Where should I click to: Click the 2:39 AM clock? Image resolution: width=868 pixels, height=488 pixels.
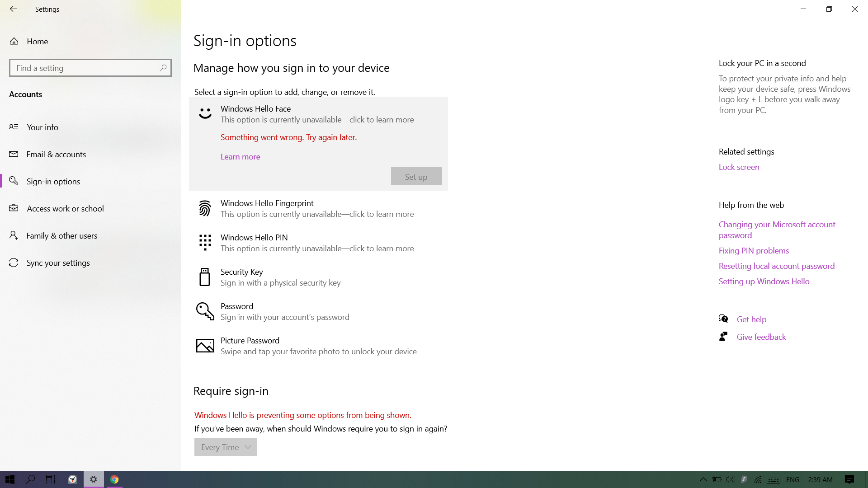(820, 479)
